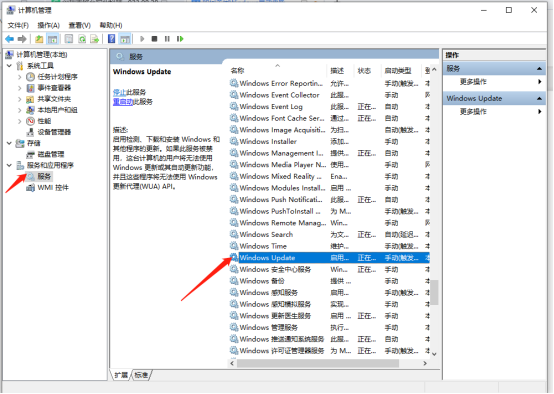Screen dimensions: 554x394
Task: Select 共享文件夹 in the tree
Action: (54, 99)
